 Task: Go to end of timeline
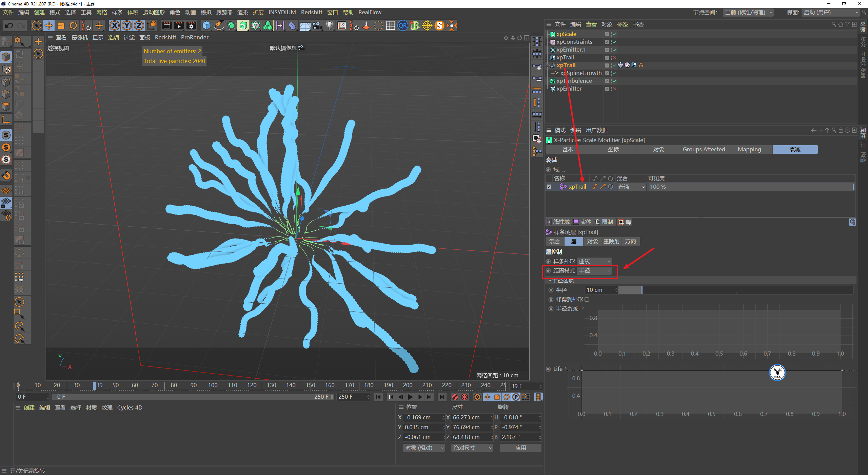[x=442, y=397]
